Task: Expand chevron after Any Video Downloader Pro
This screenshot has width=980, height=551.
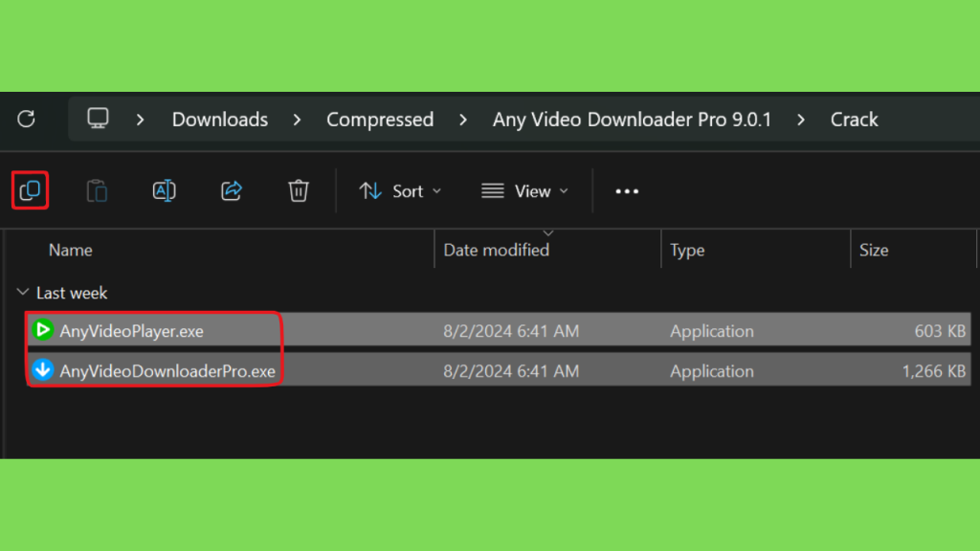Action: click(801, 120)
